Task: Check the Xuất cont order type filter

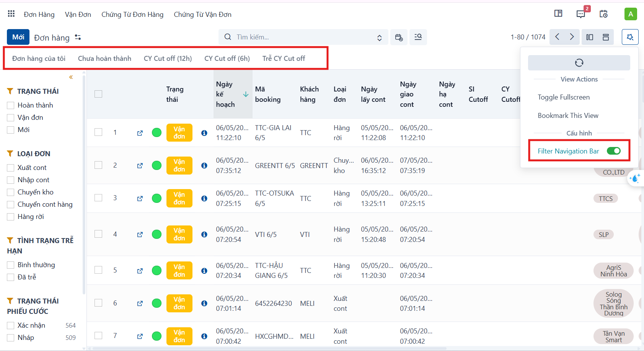Action: (11, 168)
